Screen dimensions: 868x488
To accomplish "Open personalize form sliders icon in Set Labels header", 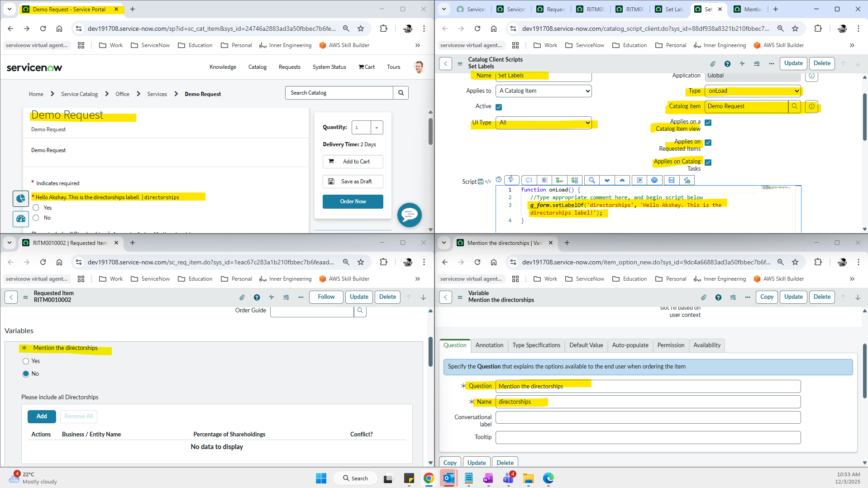I will (757, 63).
